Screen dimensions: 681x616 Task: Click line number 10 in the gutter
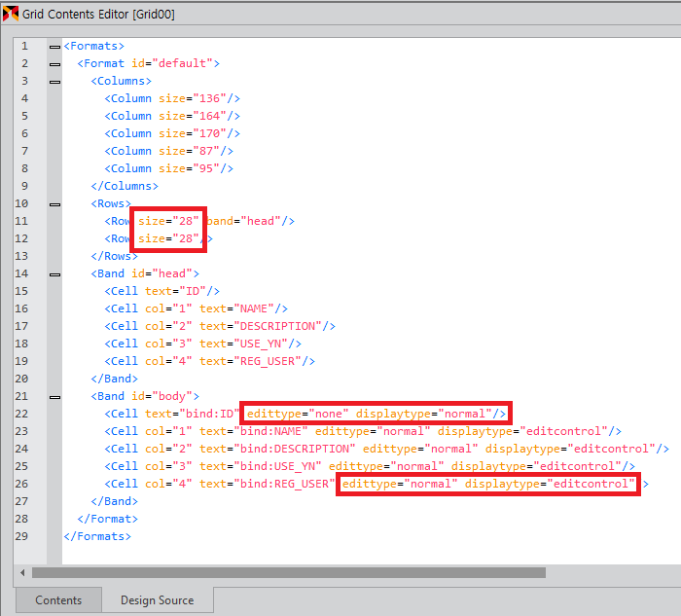tap(21, 203)
